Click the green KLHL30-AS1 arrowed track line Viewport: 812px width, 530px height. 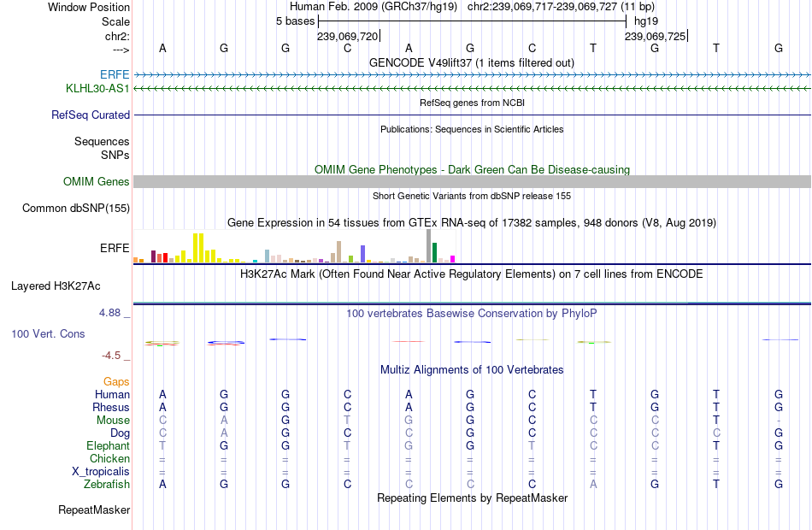[x=472, y=89]
